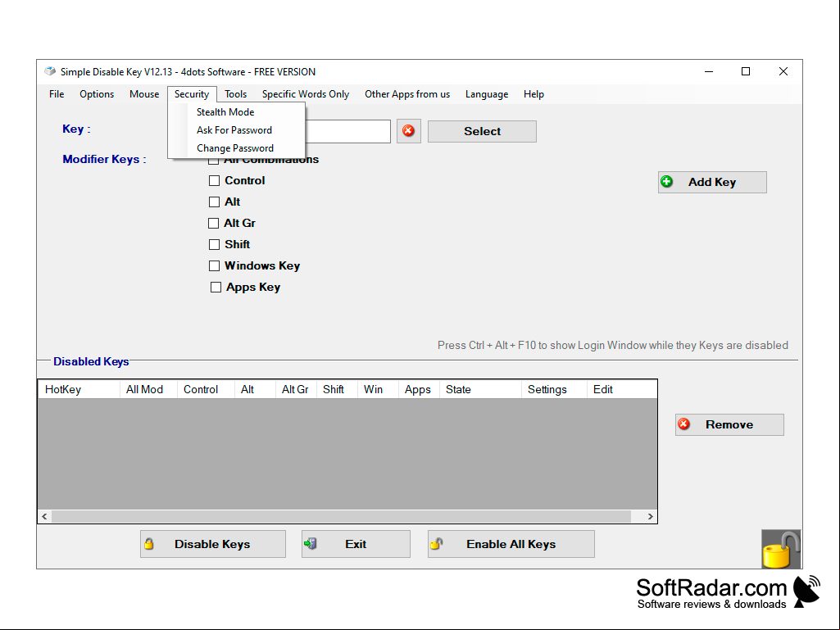This screenshot has height=630, width=840.
Task: Click the HotKey column header
Action: (x=79, y=389)
